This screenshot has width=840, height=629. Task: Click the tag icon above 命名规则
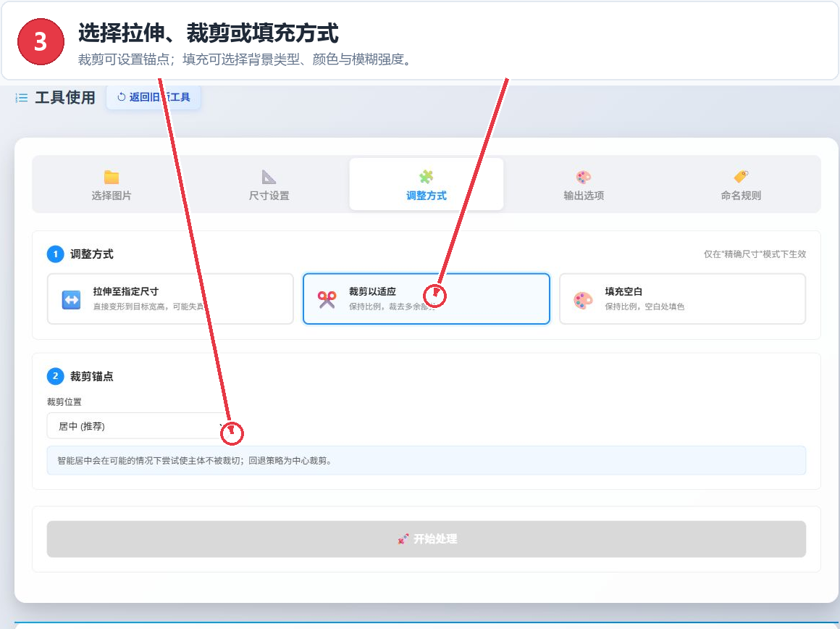741,176
